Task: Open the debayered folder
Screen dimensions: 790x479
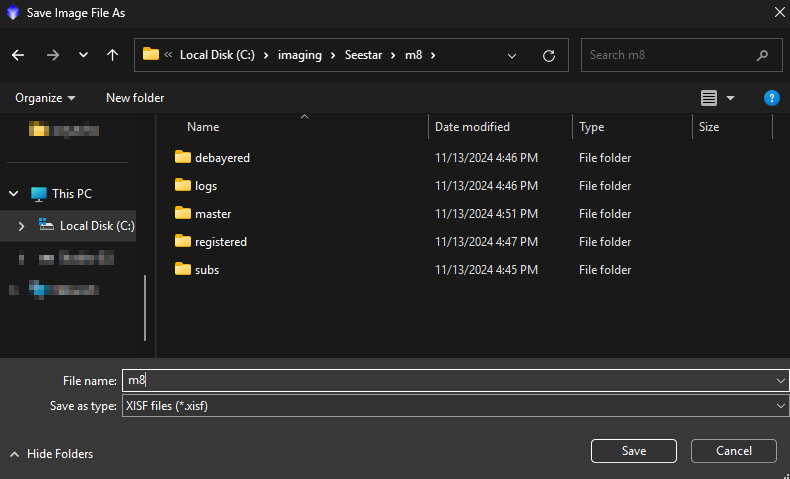Action: [x=222, y=158]
